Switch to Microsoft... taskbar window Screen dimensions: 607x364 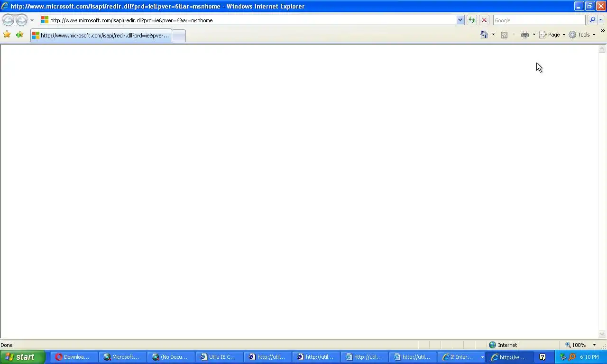(x=123, y=357)
